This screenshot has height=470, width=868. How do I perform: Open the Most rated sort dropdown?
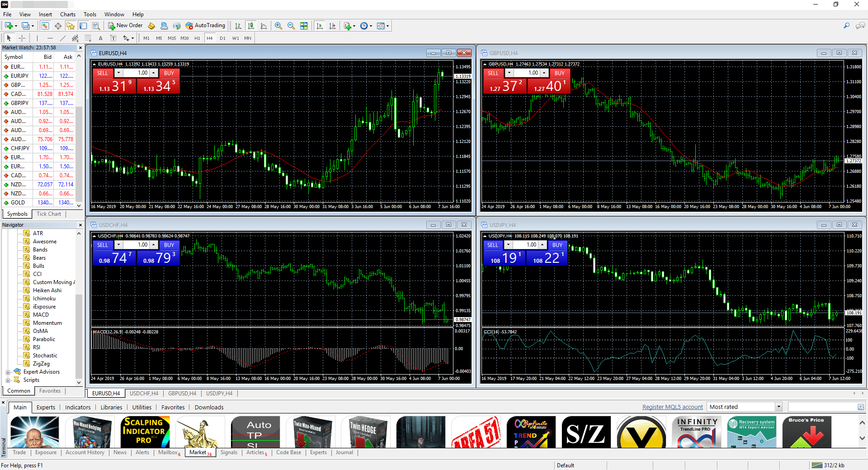[778, 407]
